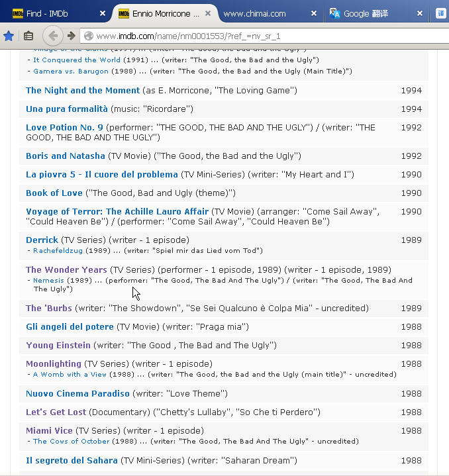The image size is (449, 476).
Task: Open the Young Einstein link
Action: click(58, 345)
